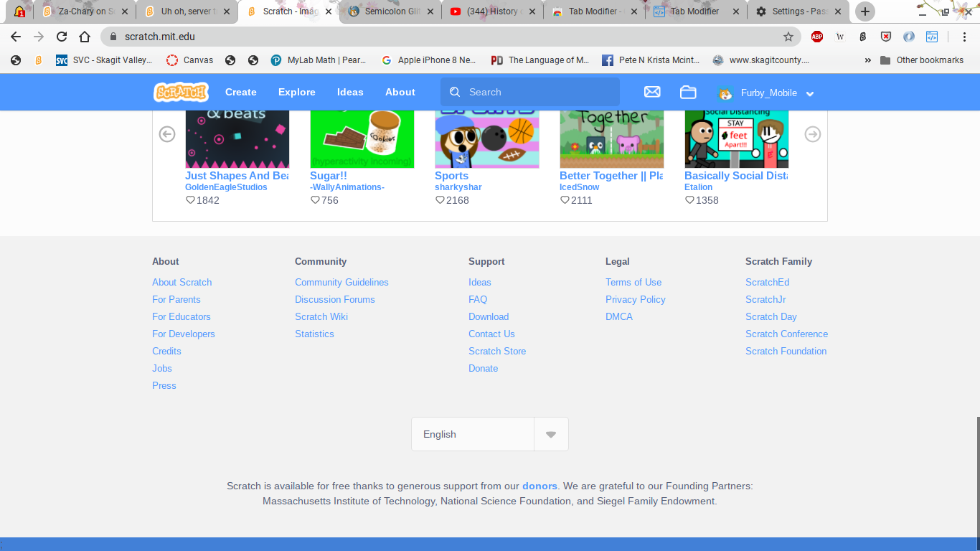Open the Pete N Krista Facebook bookmark
This screenshot has height=551, width=980.
coord(652,60)
